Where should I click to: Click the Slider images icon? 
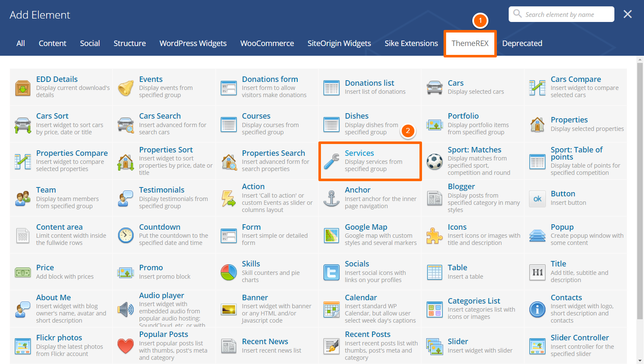(x=435, y=346)
